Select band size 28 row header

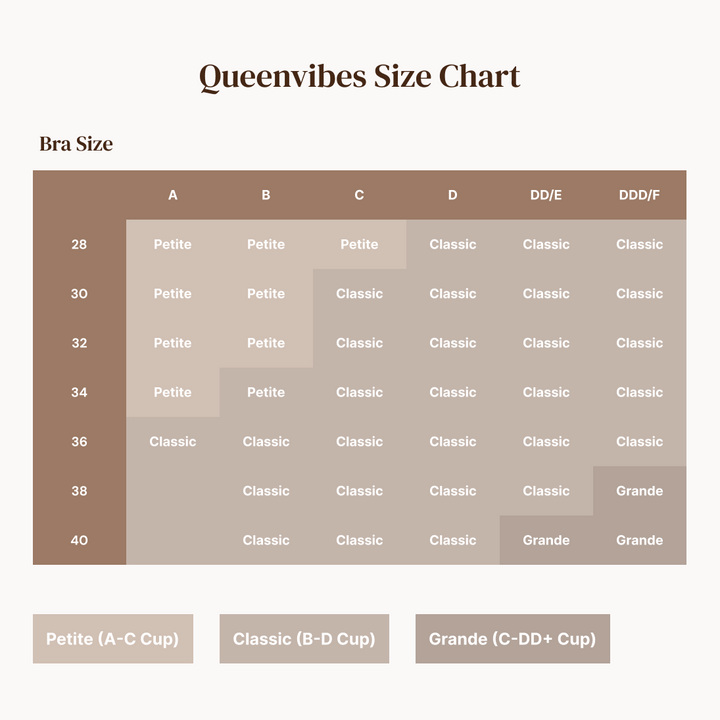pyautogui.click(x=79, y=244)
